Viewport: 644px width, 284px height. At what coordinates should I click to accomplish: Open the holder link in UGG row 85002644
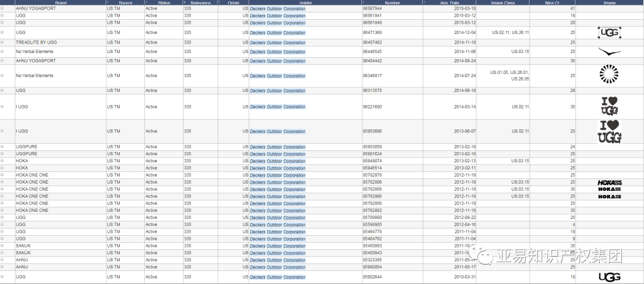(x=278, y=277)
